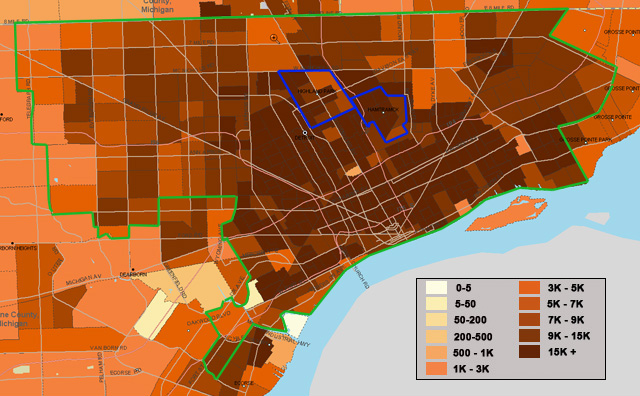This screenshot has height=396, width=640.
Task: Click the Detroit city marker circle
Action: pos(304,133)
